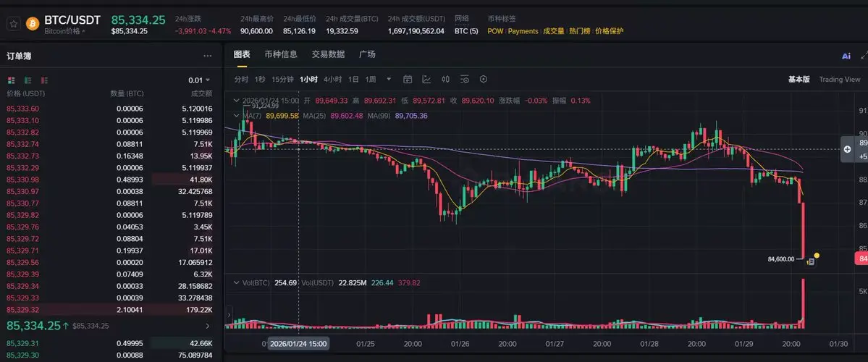Switch to the 交易数据 tab
Viewport: 868px width, 362px height.
pyautogui.click(x=328, y=54)
